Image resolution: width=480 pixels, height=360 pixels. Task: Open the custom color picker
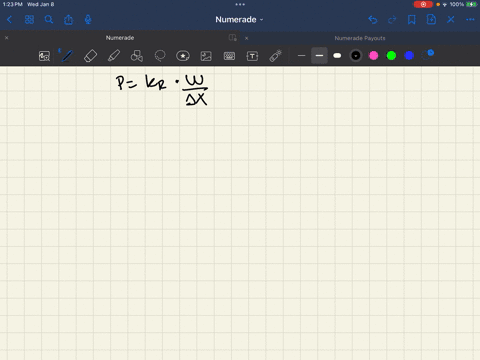[x=428, y=55]
